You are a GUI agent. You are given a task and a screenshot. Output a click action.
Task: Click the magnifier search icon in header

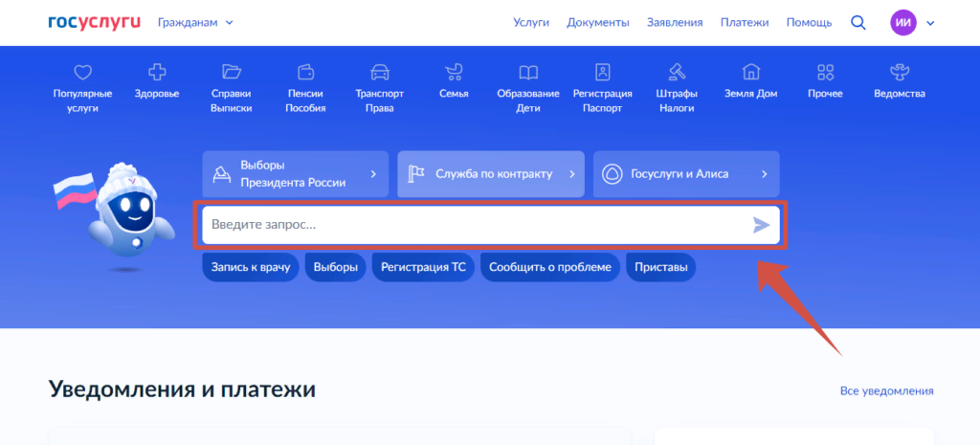click(858, 23)
